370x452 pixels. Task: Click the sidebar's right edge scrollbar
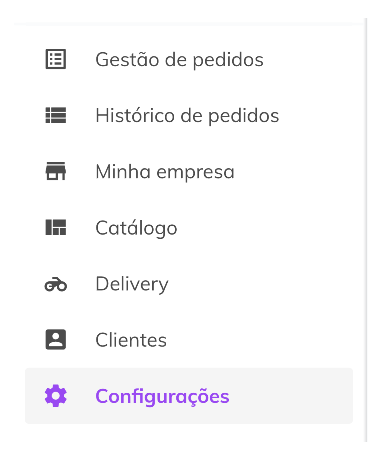pos(366,230)
